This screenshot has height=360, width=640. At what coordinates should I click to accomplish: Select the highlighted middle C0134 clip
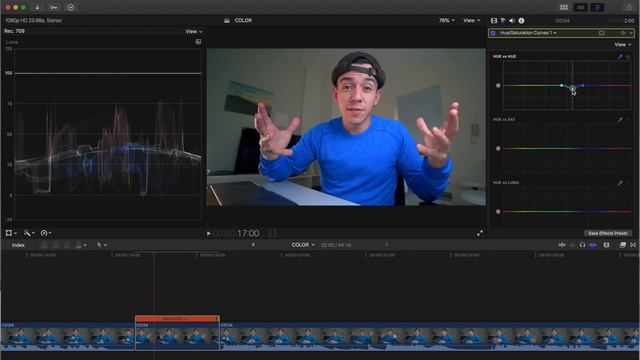(177, 336)
